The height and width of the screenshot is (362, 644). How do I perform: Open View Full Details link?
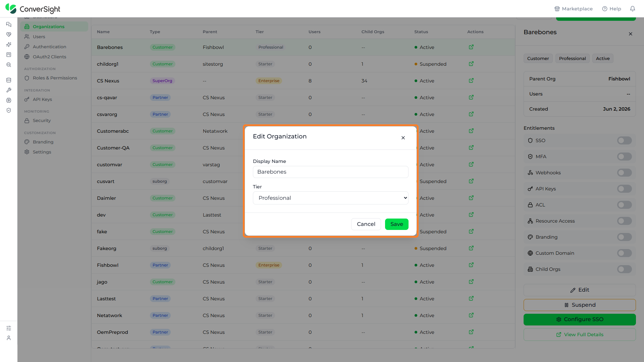580,335
